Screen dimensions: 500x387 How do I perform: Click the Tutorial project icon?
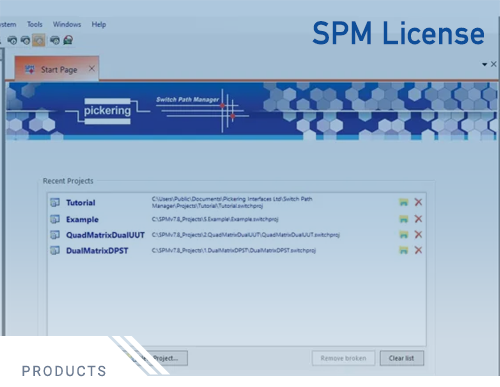55,202
